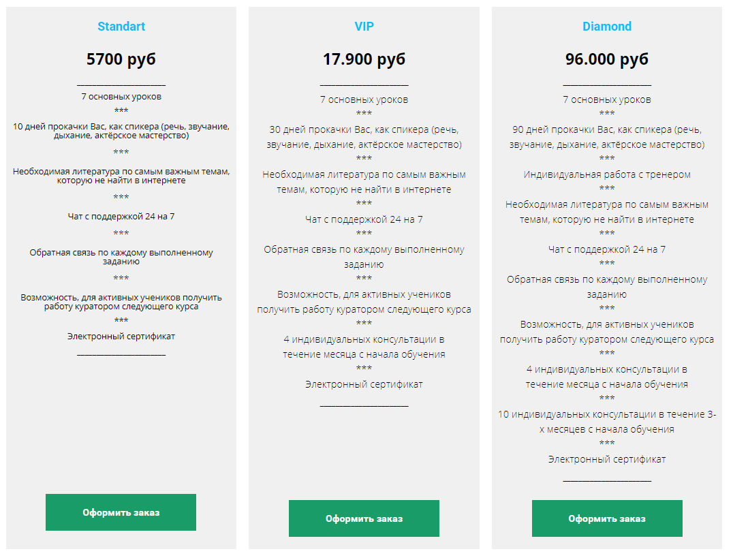The image size is (733, 560).
Task: Select the "17.900 руб" price text
Action: 364,59
